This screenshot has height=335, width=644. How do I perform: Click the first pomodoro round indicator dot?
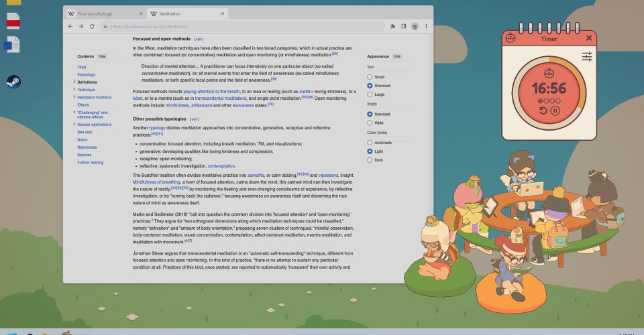(x=541, y=101)
